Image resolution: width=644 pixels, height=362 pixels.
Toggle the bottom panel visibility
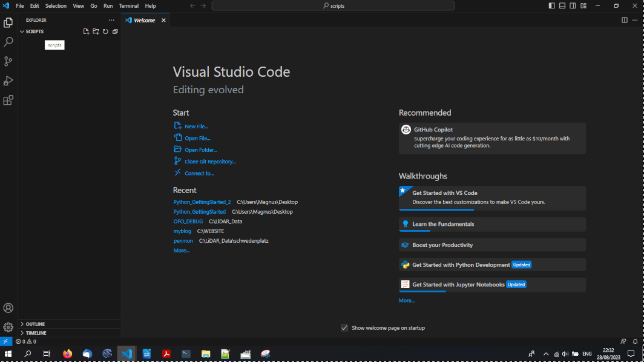pyautogui.click(x=562, y=6)
